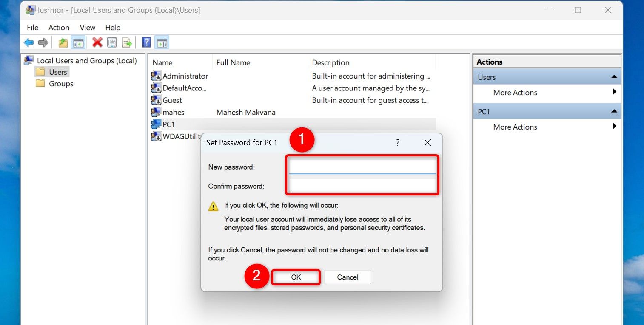This screenshot has height=325, width=644.
Task: Click the mahes user account icon
Action: click(156, 112)
